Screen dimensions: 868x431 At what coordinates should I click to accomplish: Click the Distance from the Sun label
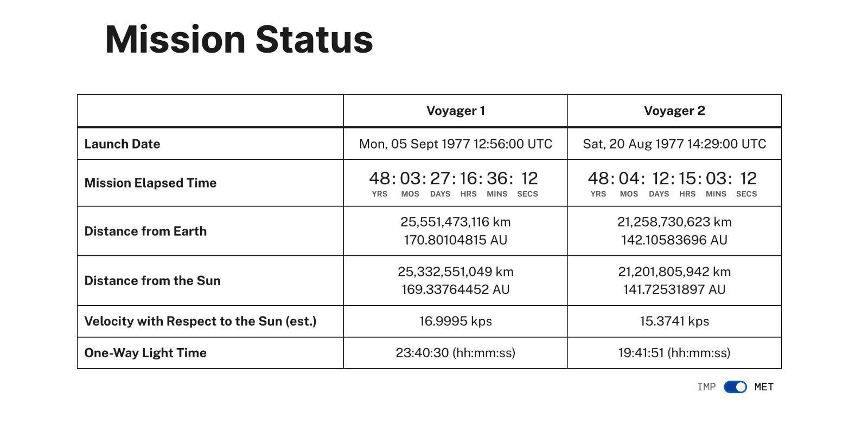click(x=152, y=280)
